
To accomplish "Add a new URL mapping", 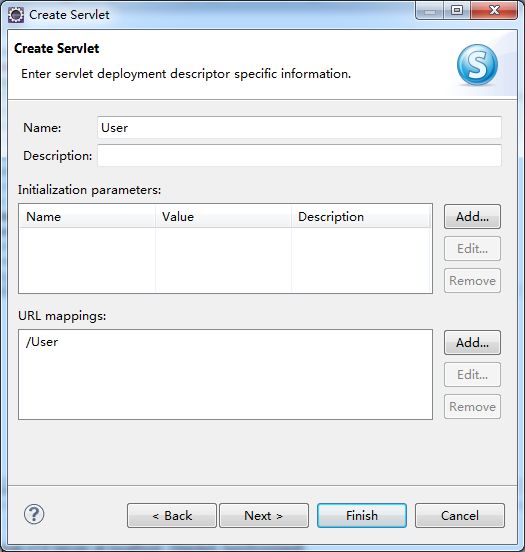I will pos(472,343).
